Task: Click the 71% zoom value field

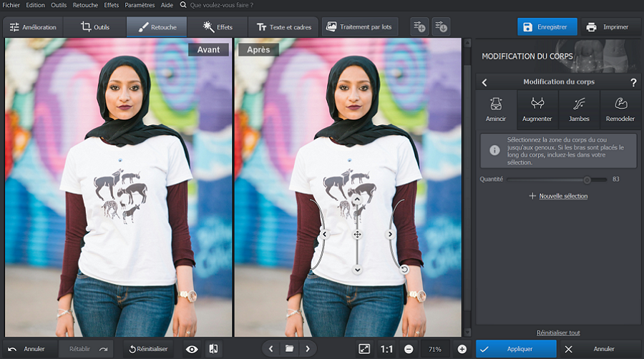Action: tap(435, 349)
